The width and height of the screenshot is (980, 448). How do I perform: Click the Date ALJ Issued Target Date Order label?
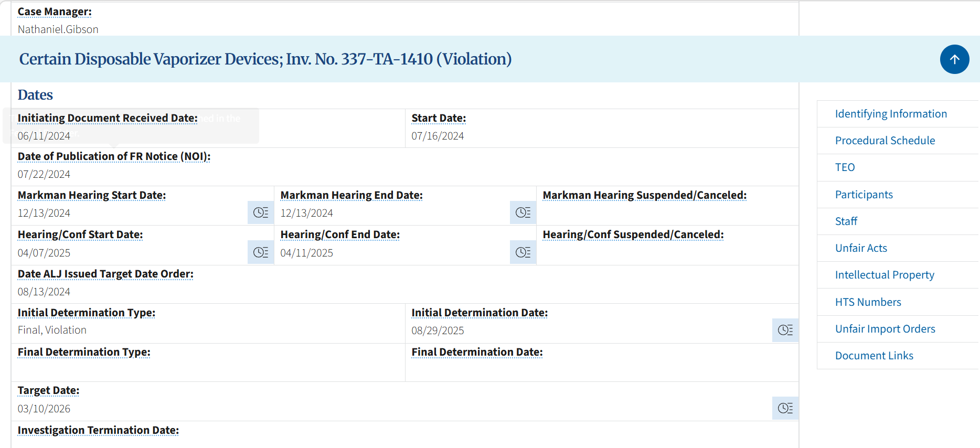[x=105, y=274]
